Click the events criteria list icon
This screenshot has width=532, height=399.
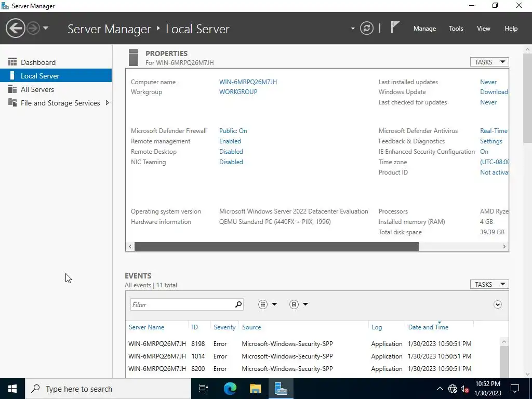(x=263, y=304)
